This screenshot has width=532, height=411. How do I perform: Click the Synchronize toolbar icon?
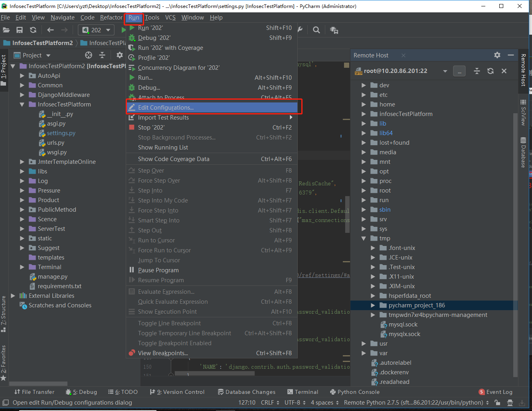[33, 30]
